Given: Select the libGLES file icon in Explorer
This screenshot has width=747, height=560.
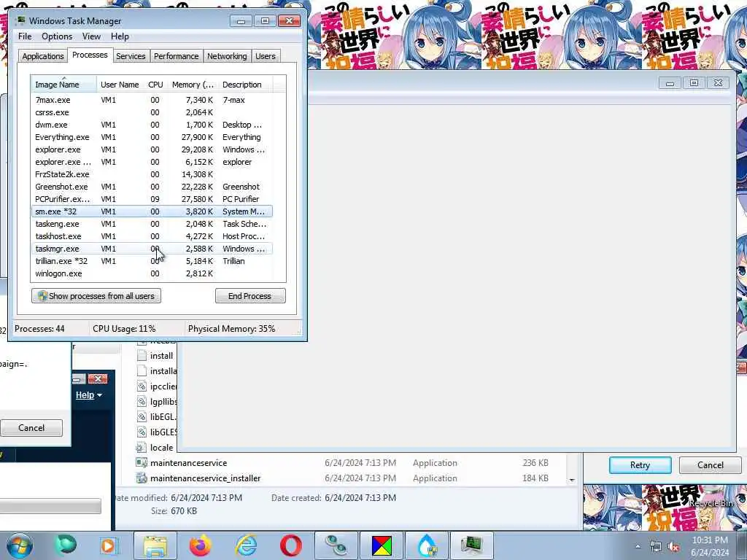Looking at the screenshot, I should point(142,432).
